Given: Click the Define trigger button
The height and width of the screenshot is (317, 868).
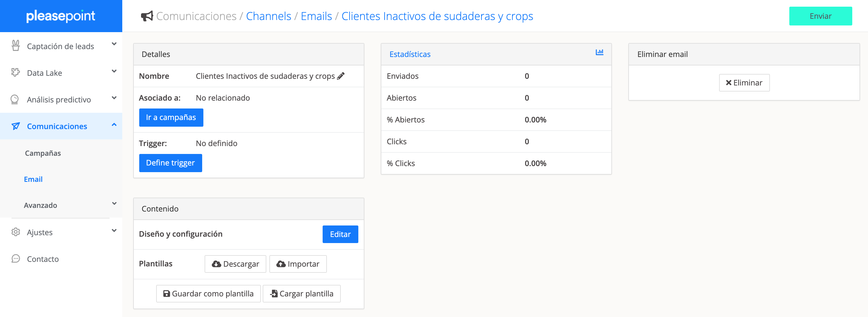Looking at the screenshot, I should (x=170, y=163).
